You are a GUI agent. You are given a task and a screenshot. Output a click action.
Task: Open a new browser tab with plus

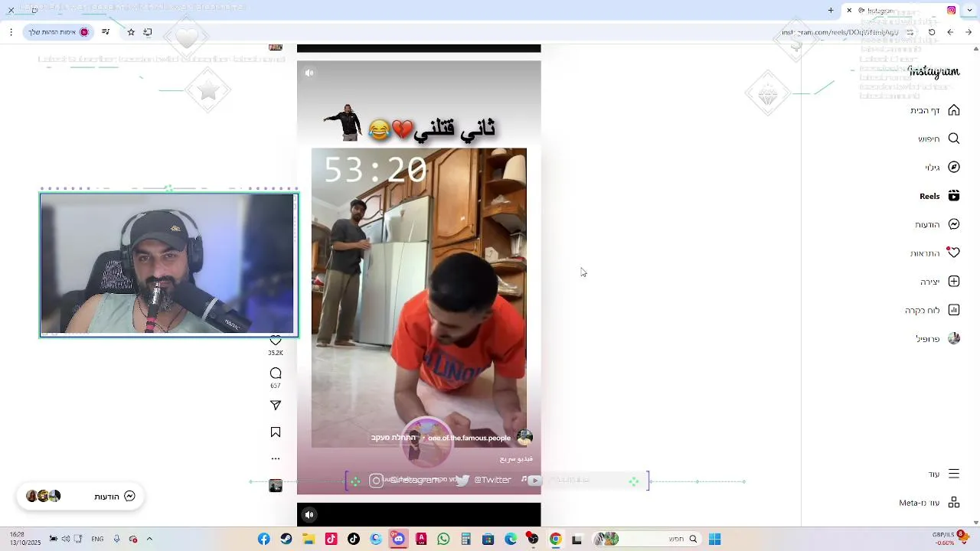point(831,10)
